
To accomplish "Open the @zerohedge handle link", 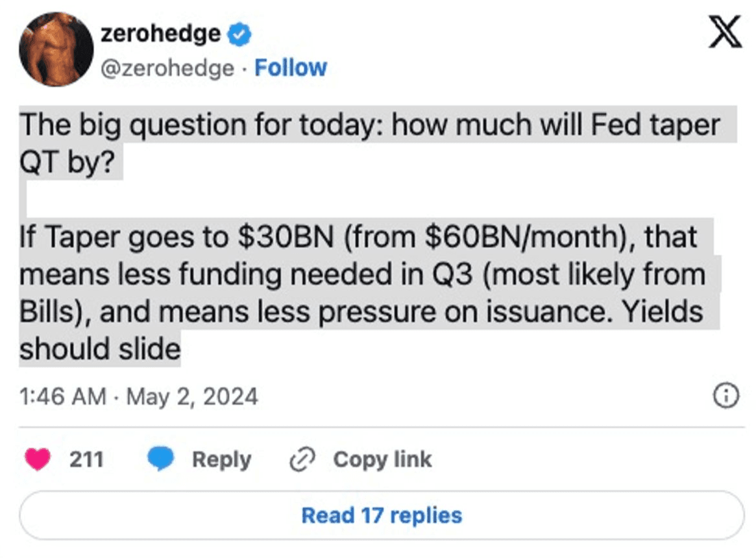I will click(x=167, y=67).
